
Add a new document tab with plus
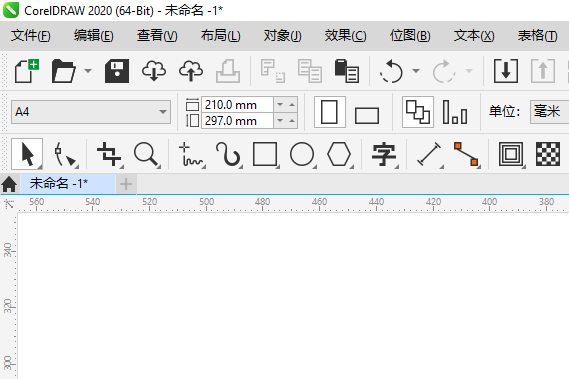click(x=126, y=184)
